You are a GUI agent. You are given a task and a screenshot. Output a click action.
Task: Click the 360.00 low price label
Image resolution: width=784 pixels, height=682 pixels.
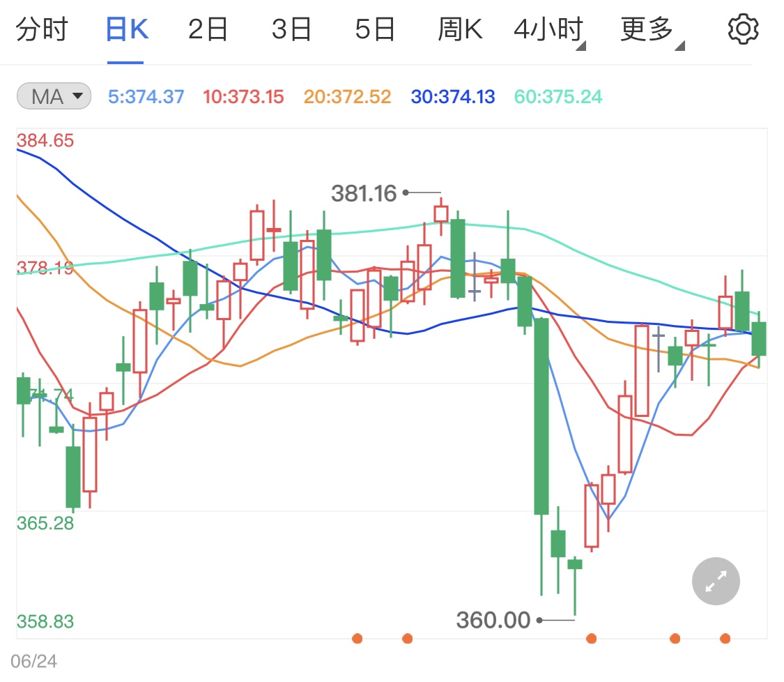coord(493,620)
